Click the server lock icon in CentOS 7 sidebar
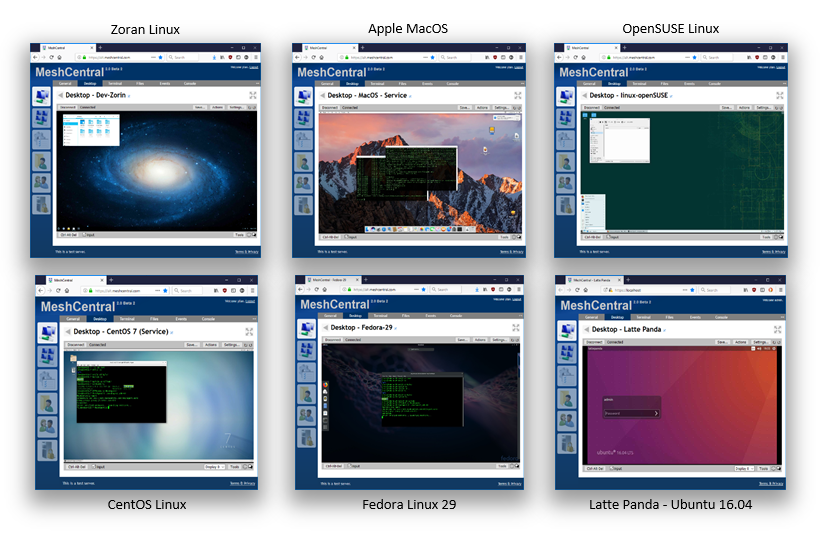820x537 pixels. coord(47,450)
